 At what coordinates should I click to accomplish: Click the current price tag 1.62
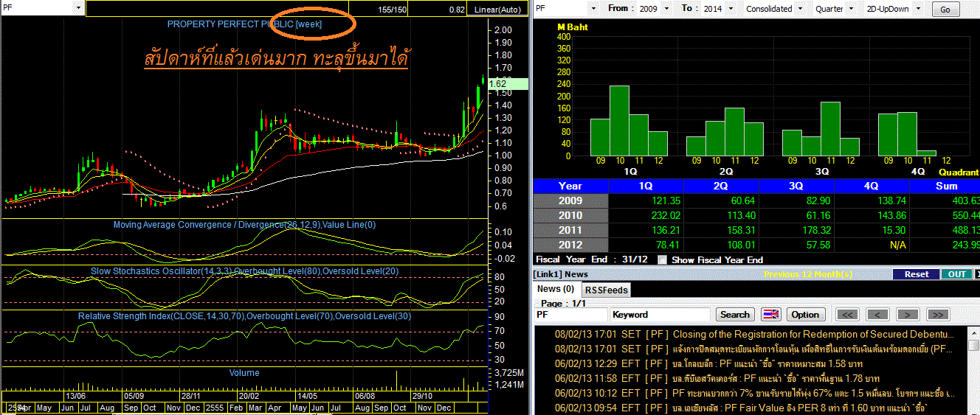pyautogui.click(x=508, y=84)
